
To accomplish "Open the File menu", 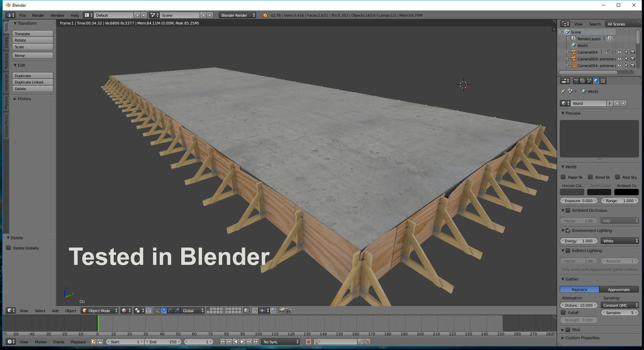I will click(22, 15).
